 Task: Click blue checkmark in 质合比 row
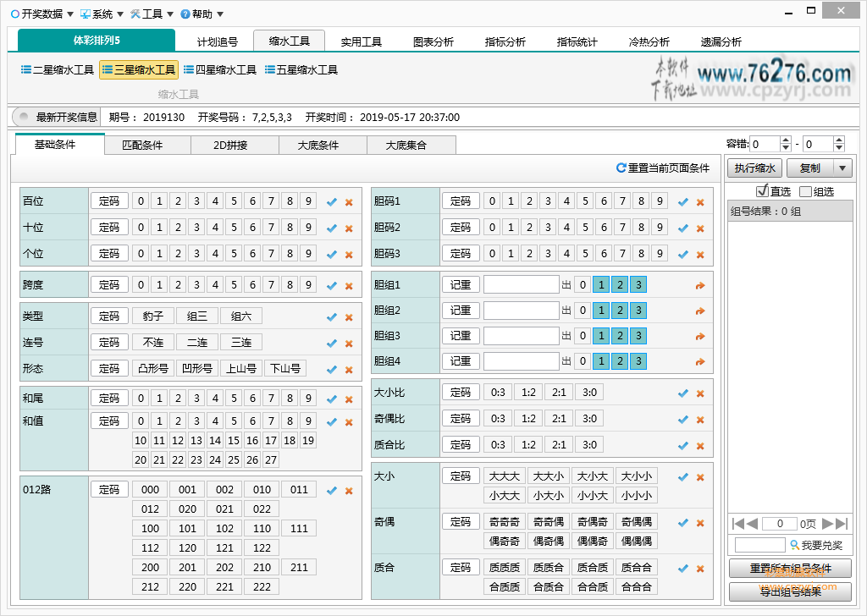click(x=683, y=445)
